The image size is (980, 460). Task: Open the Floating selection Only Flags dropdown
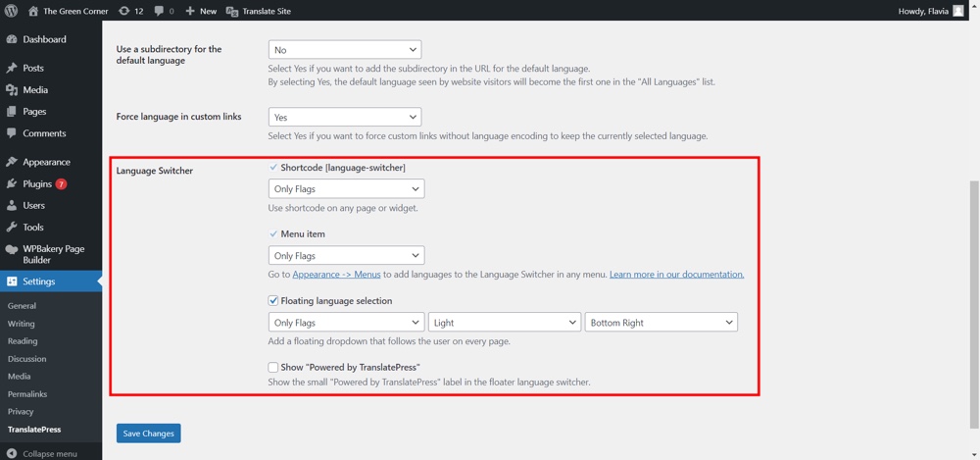click(346, 323)
